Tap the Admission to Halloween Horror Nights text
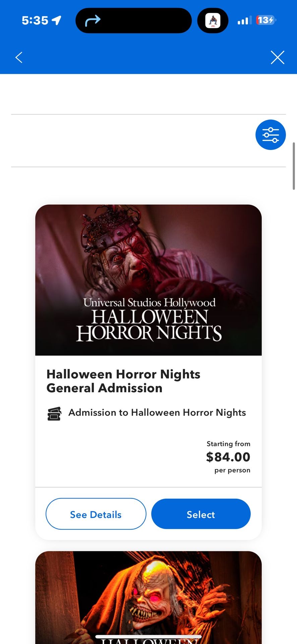297x644 pixels. click(x=157, y=413)
